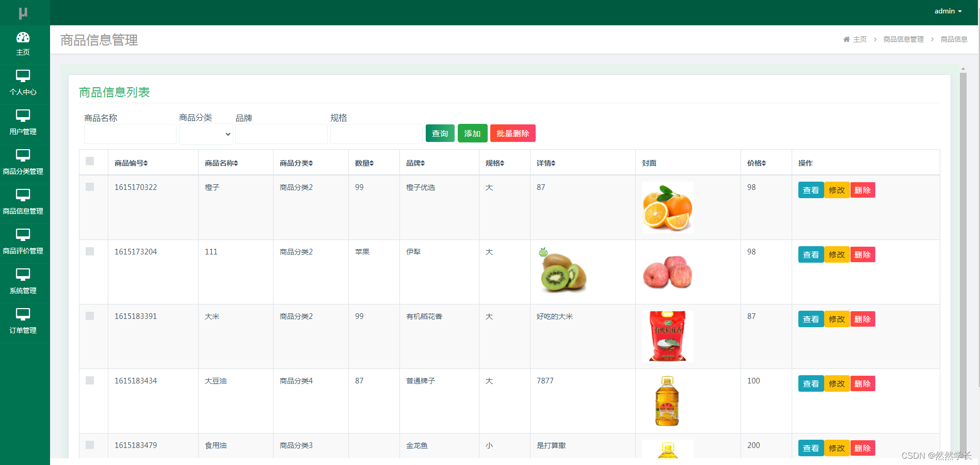This screenshot has width=980, height=465.
Task: Sort by 规格 column arrows
Action: tap(502, 163)
